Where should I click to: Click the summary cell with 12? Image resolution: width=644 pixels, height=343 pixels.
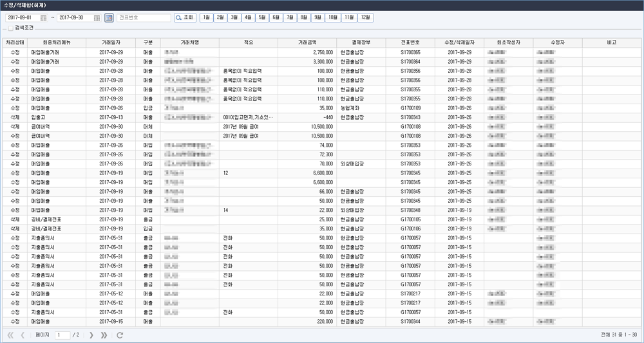[249, 173]
